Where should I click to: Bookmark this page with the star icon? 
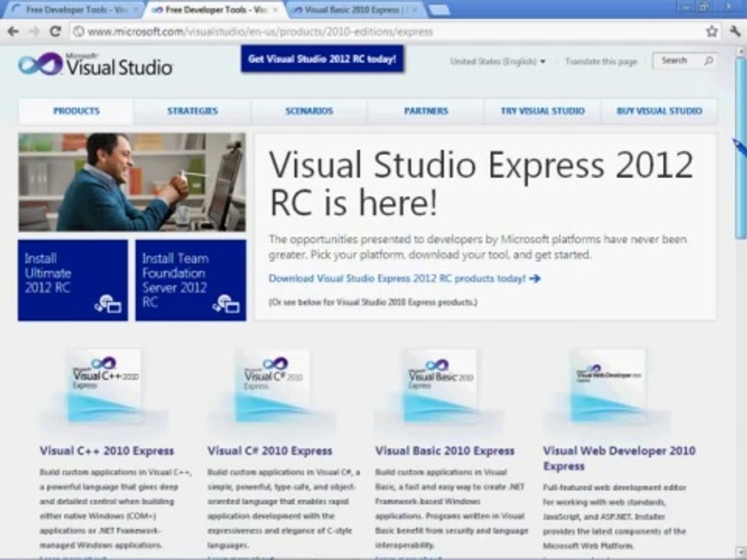click(712, 31)
